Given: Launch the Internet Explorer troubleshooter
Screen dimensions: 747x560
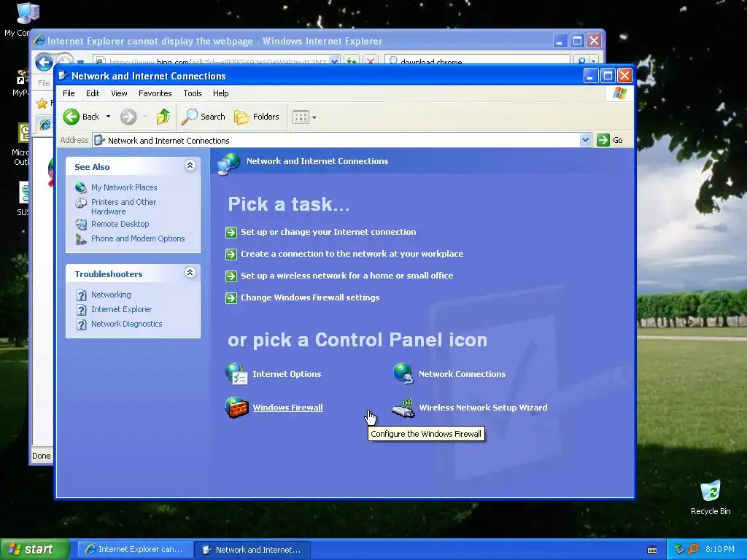Looking at the screenshot, I should (122, 309).
